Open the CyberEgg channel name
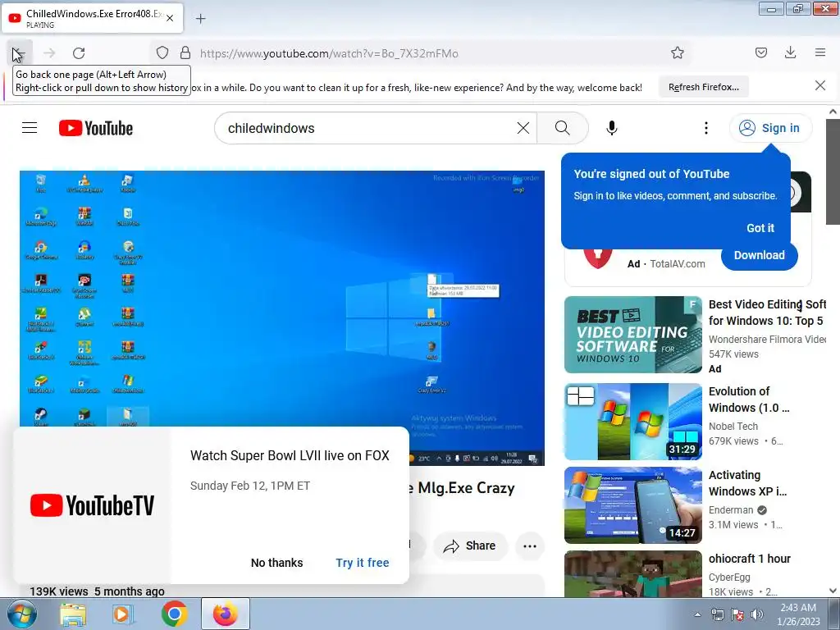This screenshot has width=840, height=630. pos(729,577)
